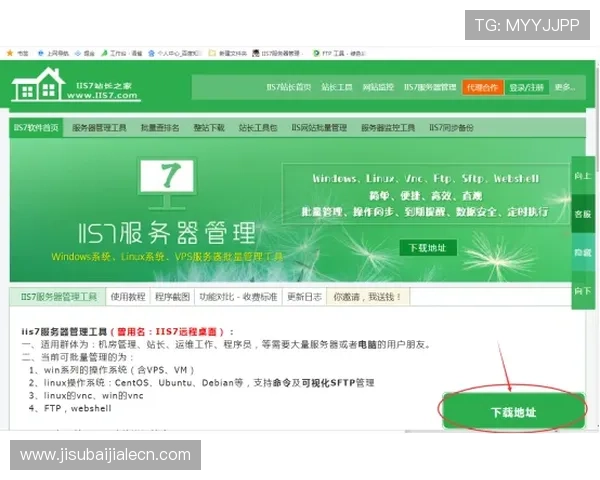Switch to the 程序截图 tab
Screen dimensions: 600x480
(x=172, y=297)
